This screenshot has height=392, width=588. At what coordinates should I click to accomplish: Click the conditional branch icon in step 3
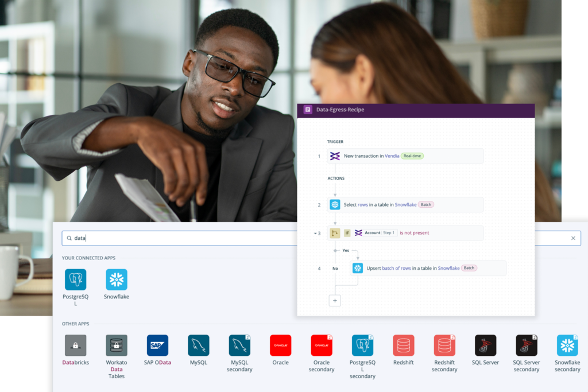point(335,233)
